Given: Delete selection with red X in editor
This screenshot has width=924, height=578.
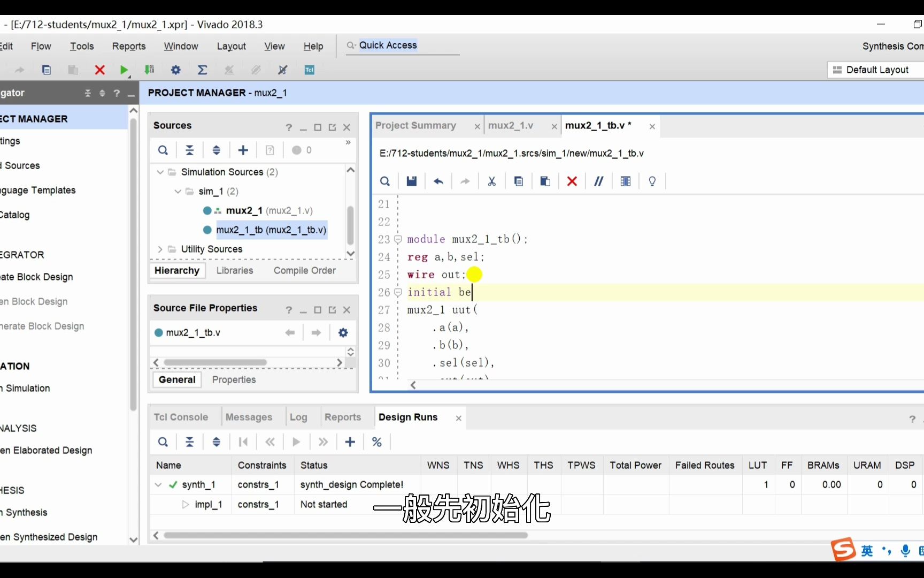Looking at the screenshot, I should pos(572,181).
